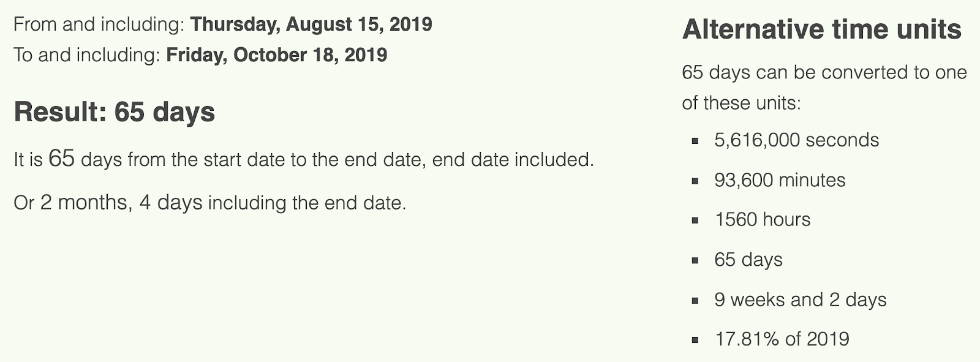Viewport: 980px width, 362px height.
Task: Click the bullet beside 93,600 minutes
Action: coord(695,181)
